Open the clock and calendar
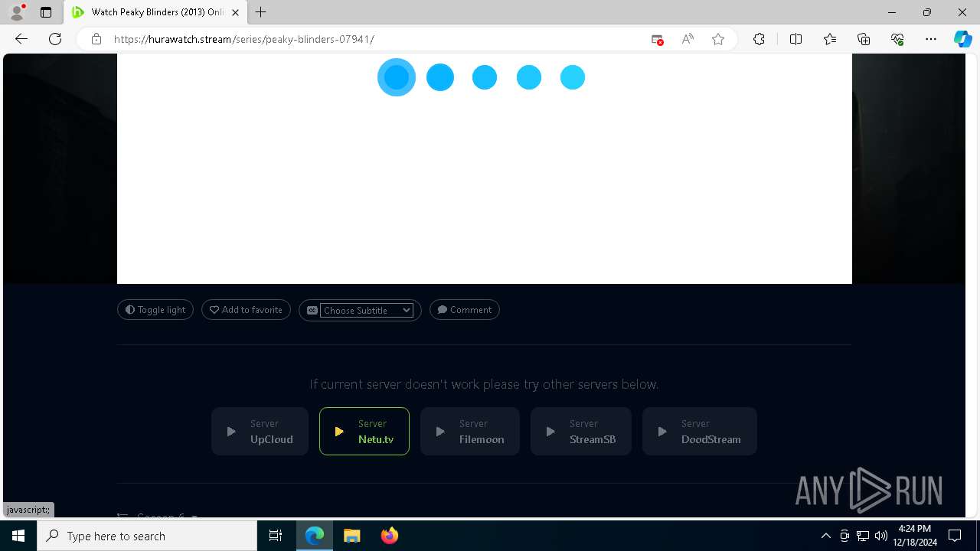 pyautogui.click(x=915, y=536)
